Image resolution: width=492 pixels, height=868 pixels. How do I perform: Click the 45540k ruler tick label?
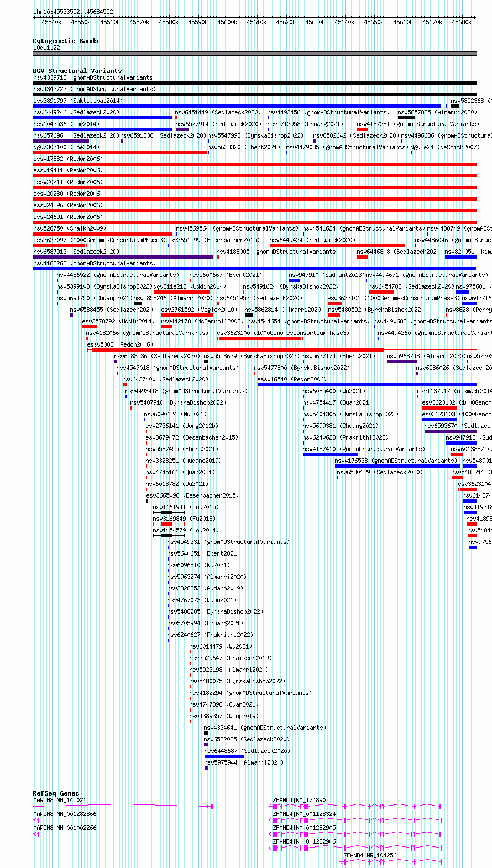point(51,22)
